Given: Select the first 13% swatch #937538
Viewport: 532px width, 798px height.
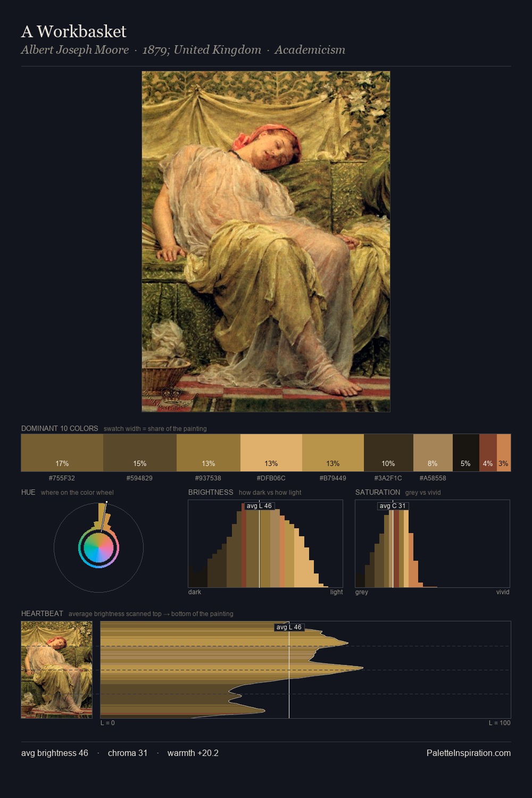Looking at the screenshot, I should [x=209, y=453].
